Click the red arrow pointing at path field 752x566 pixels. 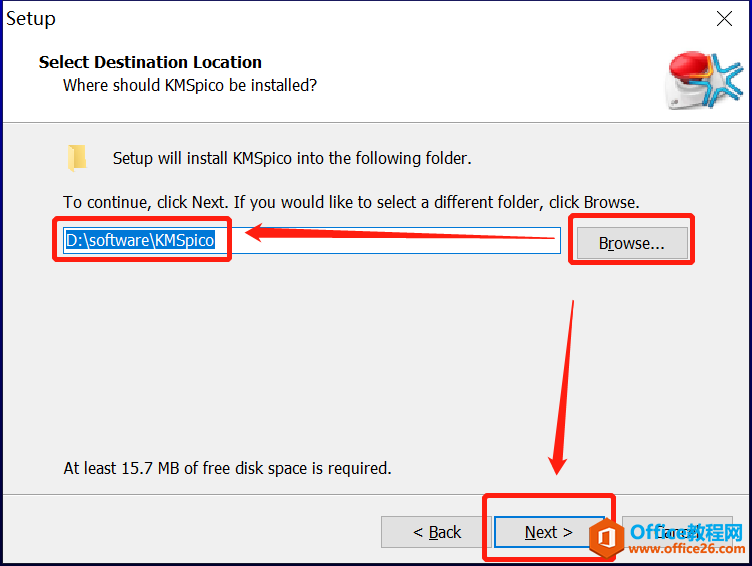pyautogui.click(x=400, y=233)
